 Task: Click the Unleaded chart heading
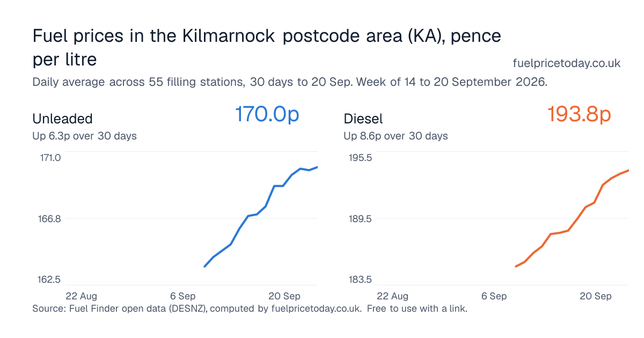62,119
